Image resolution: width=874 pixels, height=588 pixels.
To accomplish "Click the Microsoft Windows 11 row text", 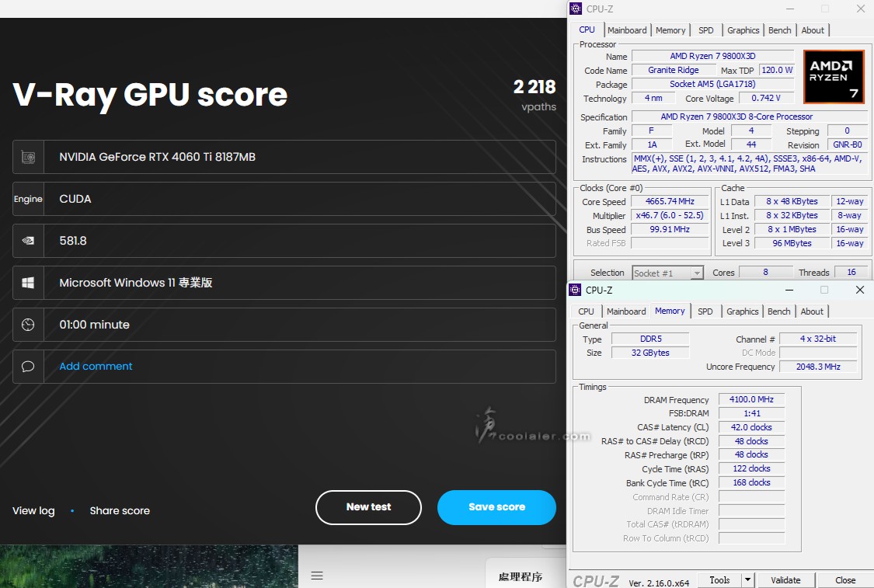I will 135,283.
